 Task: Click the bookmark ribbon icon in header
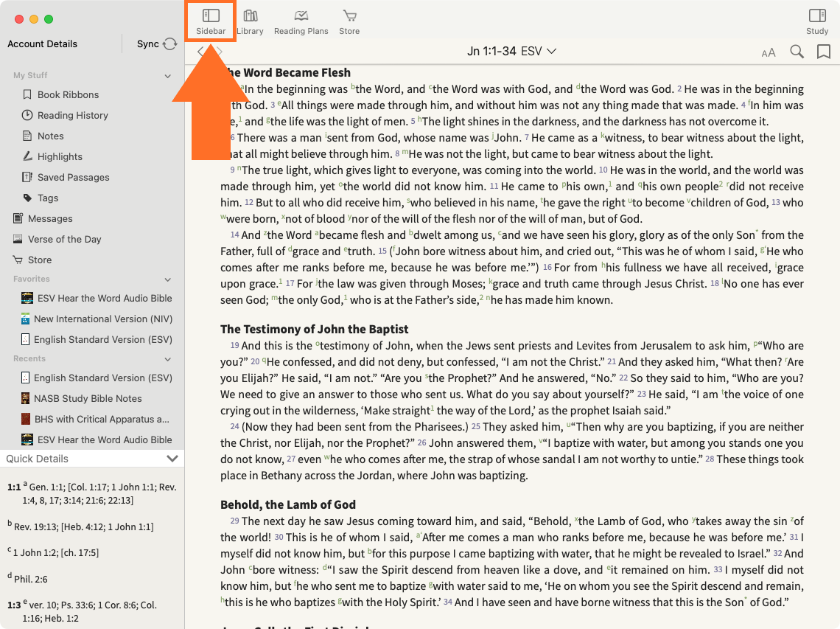tap(823, 52)
